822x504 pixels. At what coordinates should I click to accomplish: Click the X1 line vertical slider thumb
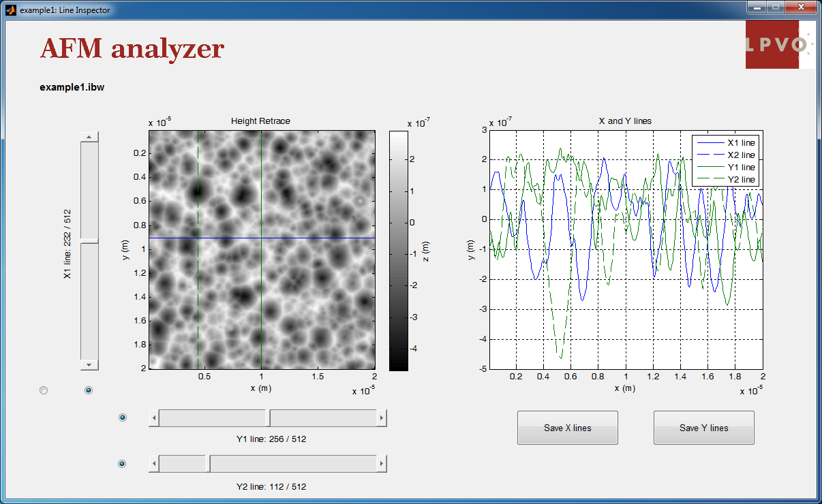(x=89, y=241)
